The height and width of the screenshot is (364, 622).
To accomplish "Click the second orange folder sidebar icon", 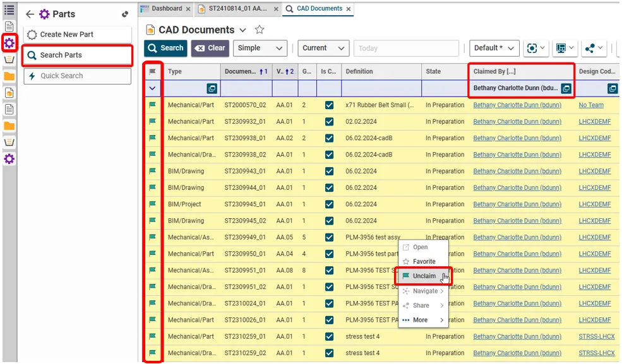I will 9,126.
